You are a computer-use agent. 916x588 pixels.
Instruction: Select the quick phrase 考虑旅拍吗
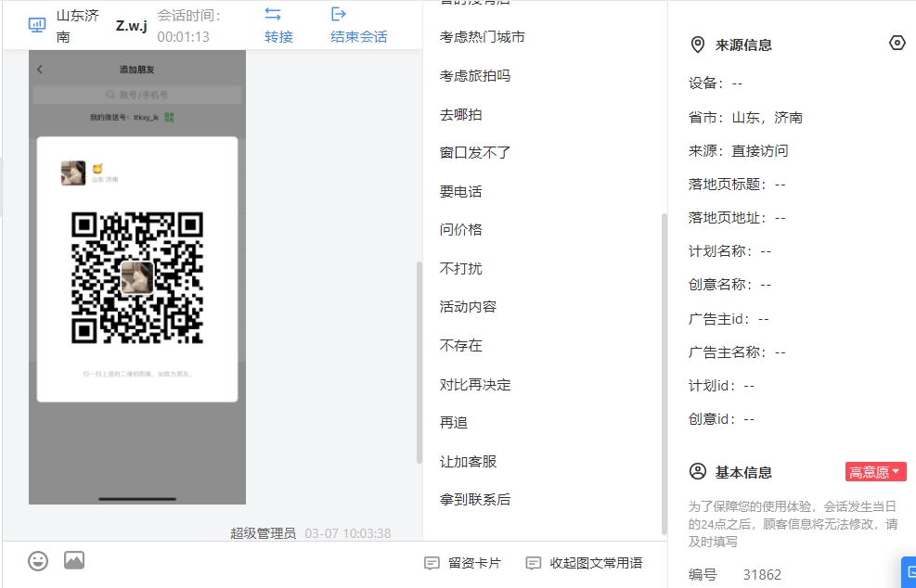tap(475, 76)
